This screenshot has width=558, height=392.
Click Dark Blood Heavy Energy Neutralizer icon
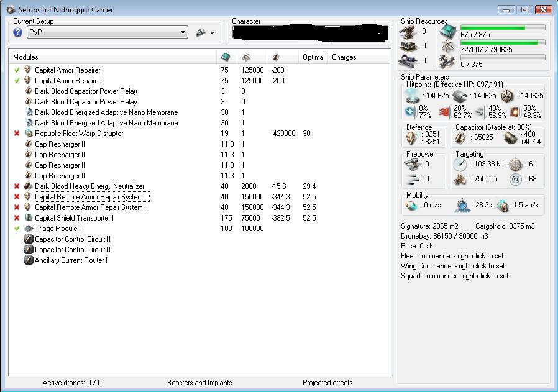point(29,186)
